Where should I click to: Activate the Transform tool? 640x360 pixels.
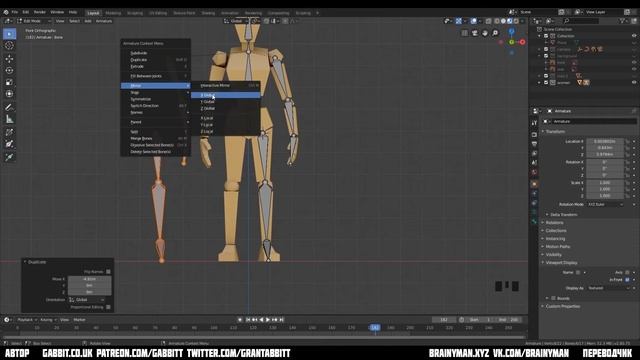[9, 94]
